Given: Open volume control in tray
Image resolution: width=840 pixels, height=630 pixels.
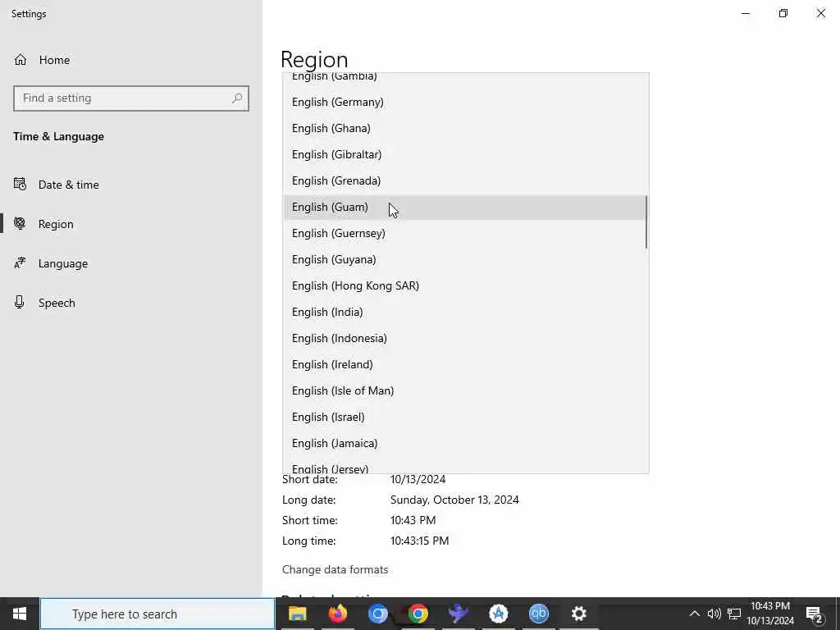Looking at the screenshot, I should pos(714,614).
